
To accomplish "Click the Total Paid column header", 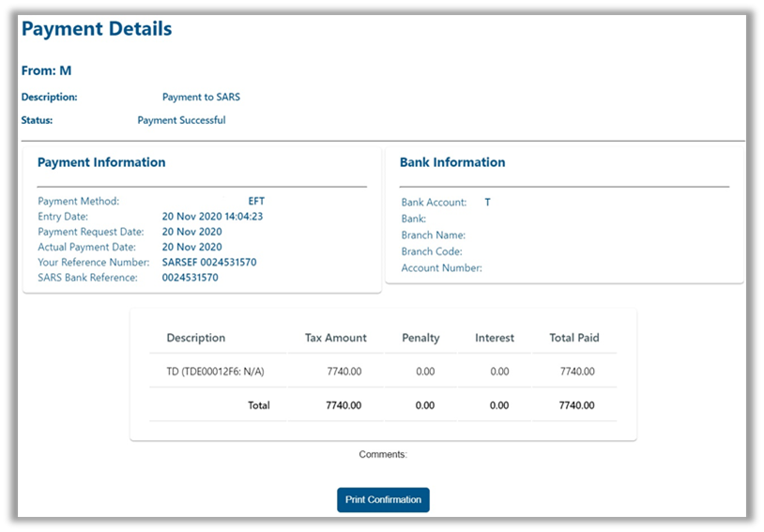I will click(x=574, y=338).
